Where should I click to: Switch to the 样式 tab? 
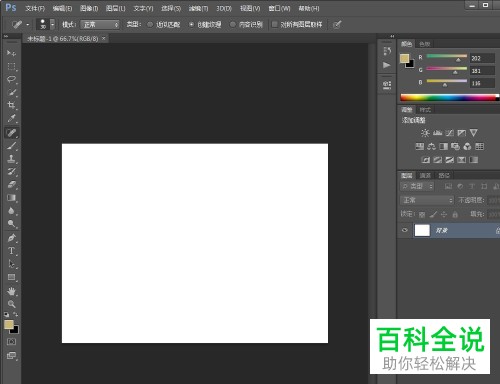(425, 110)
